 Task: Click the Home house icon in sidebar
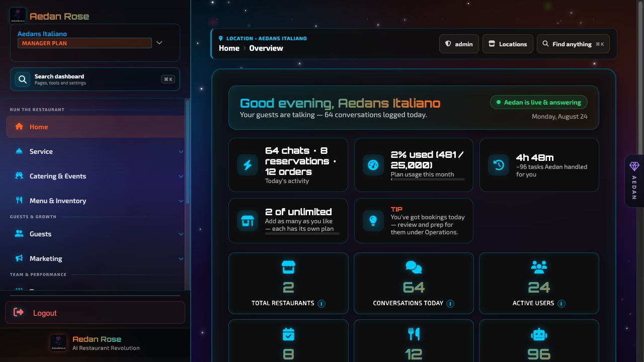(19, 127)
